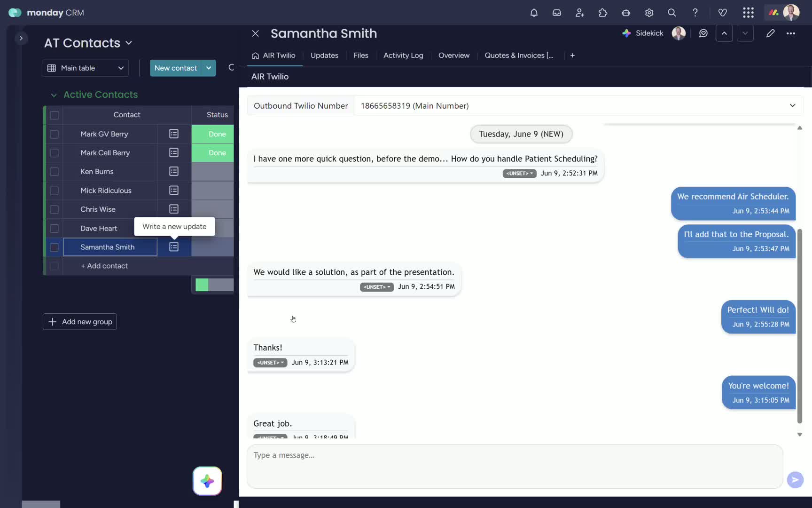Open the Sidekick assistant
This screenshot has width=812, height=508.
pyautogui.click(x=643, y=33)
